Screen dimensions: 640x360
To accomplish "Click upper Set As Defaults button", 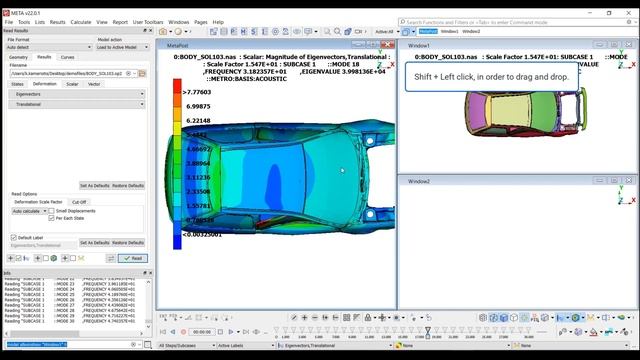I will [x=95, y=186].
